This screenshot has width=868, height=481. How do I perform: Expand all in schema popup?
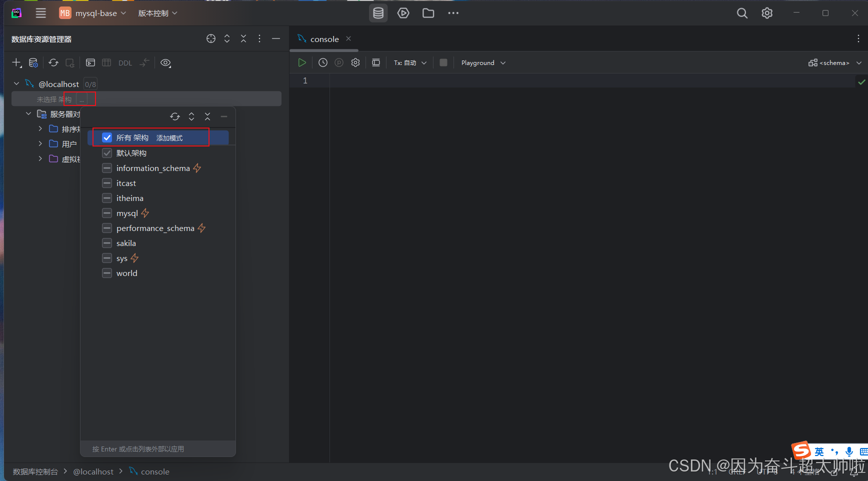191,116
